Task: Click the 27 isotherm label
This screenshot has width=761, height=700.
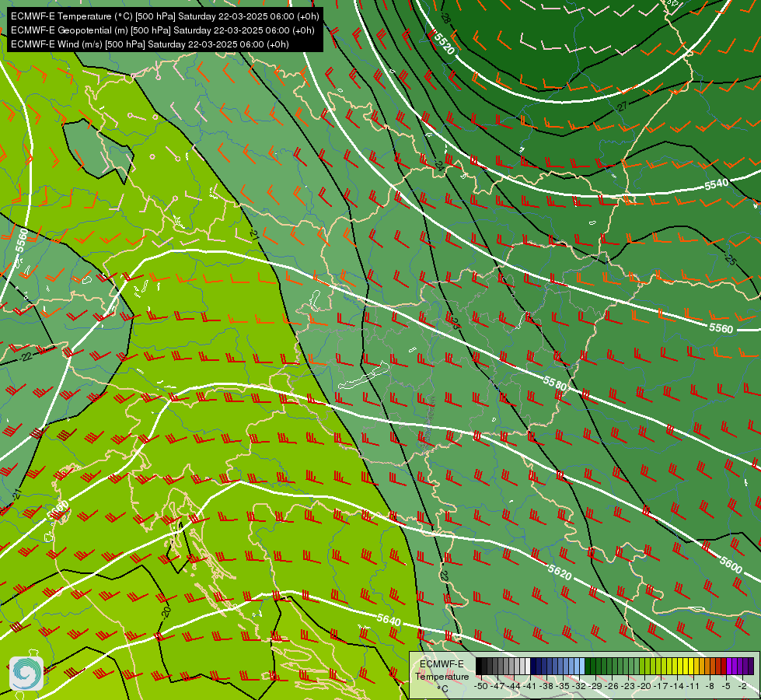Action: (x=622, y=107)
